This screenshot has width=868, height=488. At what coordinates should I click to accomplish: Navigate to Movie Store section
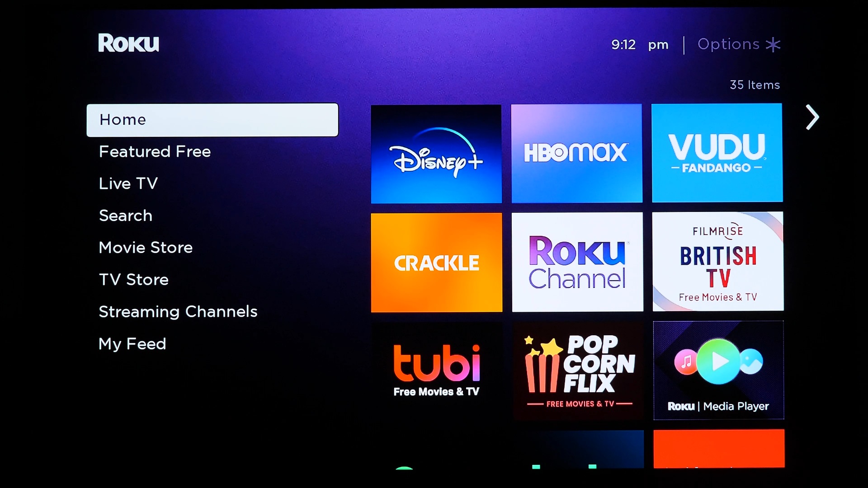coord(146,247)
